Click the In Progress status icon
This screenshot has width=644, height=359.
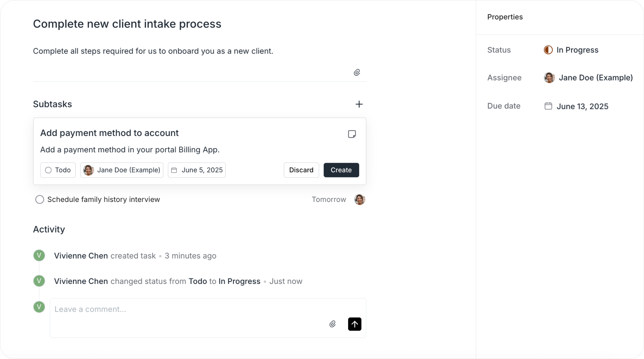point(548,50)
